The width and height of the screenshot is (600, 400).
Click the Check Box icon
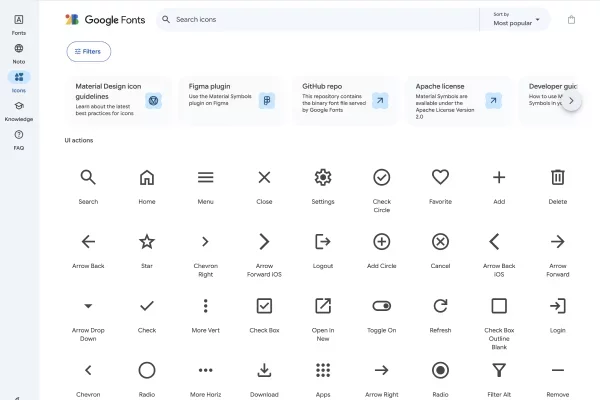tap(264, 306)
